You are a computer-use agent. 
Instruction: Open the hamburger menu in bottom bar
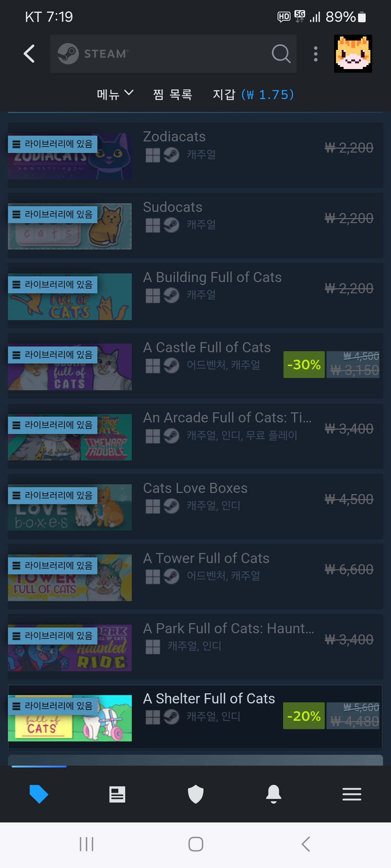tap(352, 794)
